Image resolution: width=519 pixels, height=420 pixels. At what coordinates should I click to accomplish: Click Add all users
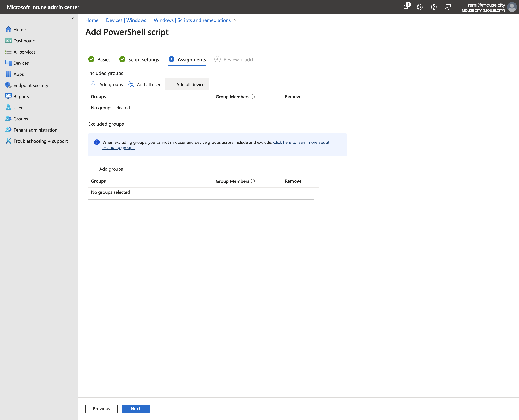145,84
